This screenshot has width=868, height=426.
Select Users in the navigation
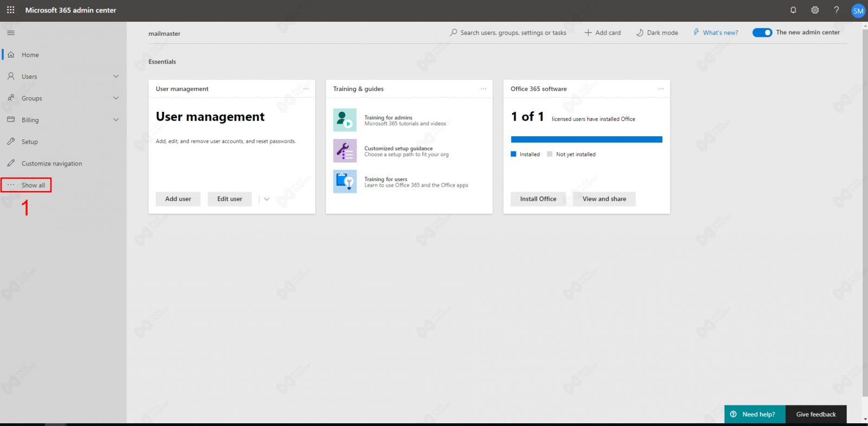pyautogui.click(x=63, y=77)
